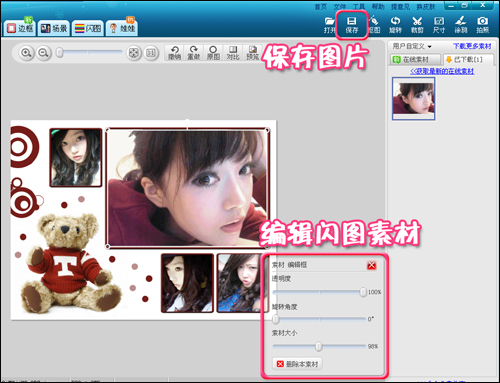Select the 旋转 rotate tool

point(395,25)
